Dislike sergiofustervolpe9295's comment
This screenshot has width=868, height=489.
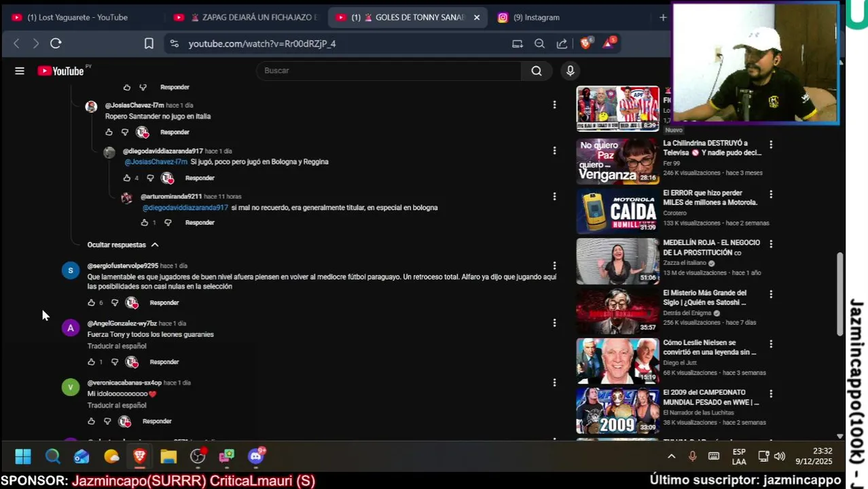pyautogui.click(x=115, y=303)
